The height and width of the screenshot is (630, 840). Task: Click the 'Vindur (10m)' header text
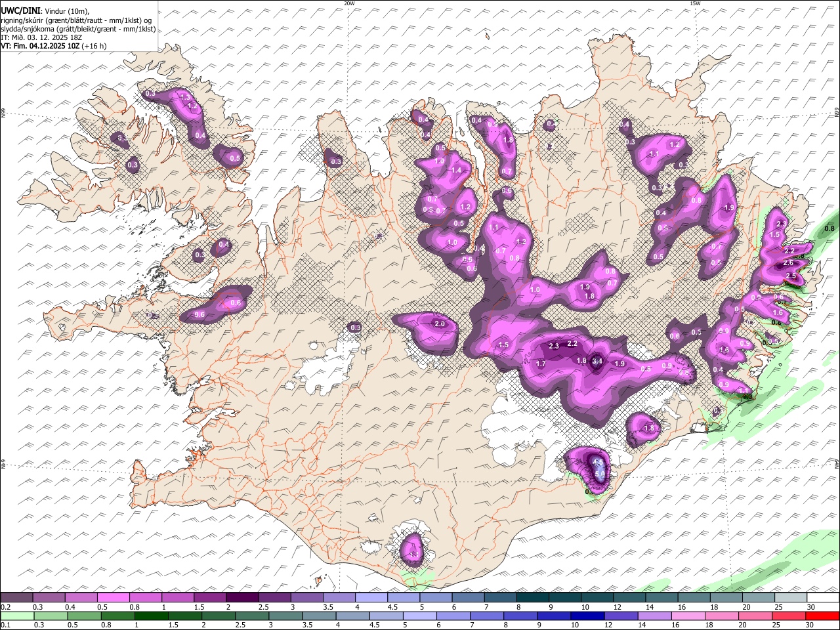pyautogui.click(x=66, y=12)
